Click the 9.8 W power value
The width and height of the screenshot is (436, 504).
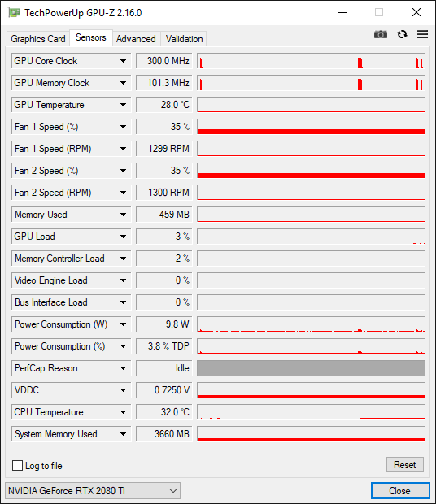[164, 324]
